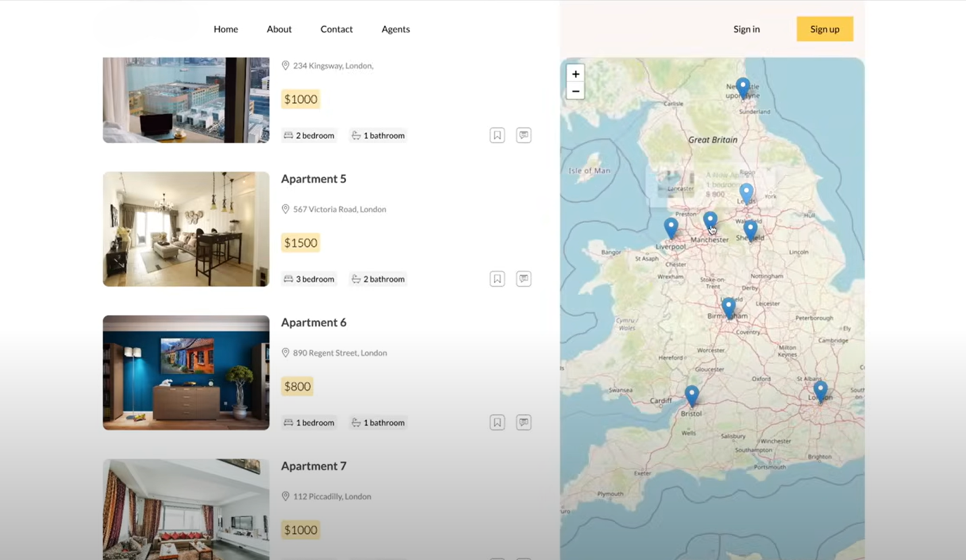Viewport: 966px width, 560px height.
Task: Click the Sign in link
Action: tap(746, 29)
